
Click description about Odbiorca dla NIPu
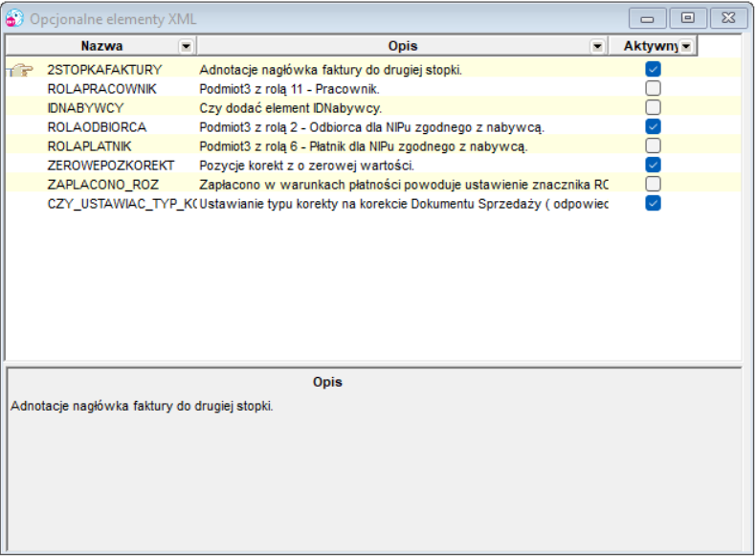click(371, 127)
